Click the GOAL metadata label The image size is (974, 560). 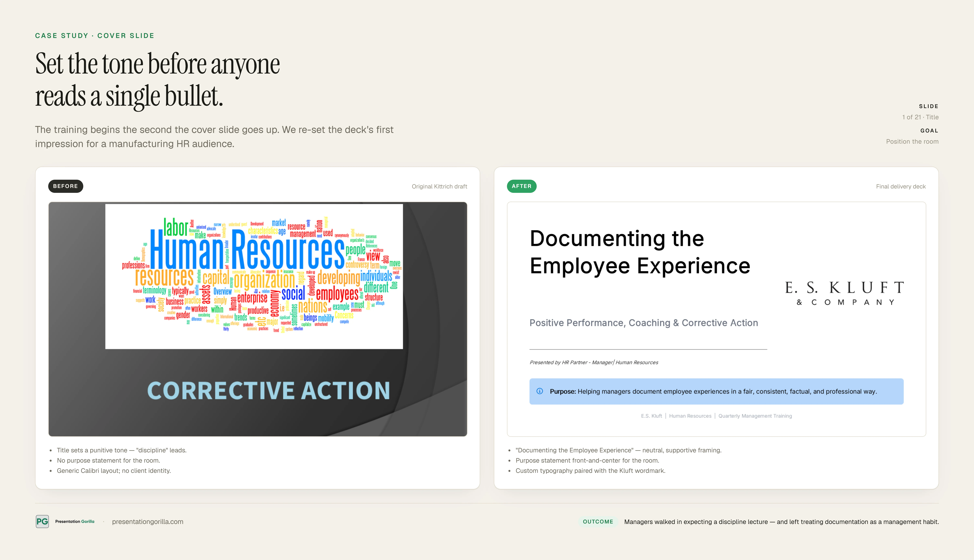(929, 131)
